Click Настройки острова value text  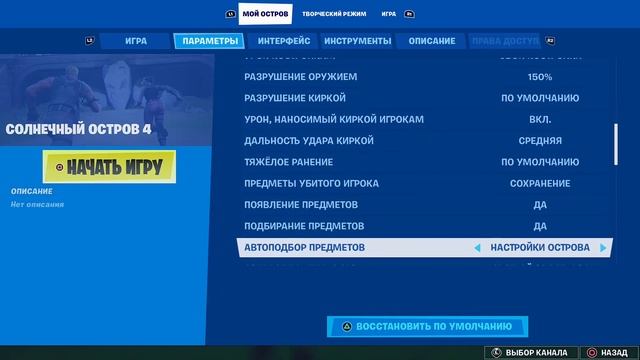tap(540, 247)
